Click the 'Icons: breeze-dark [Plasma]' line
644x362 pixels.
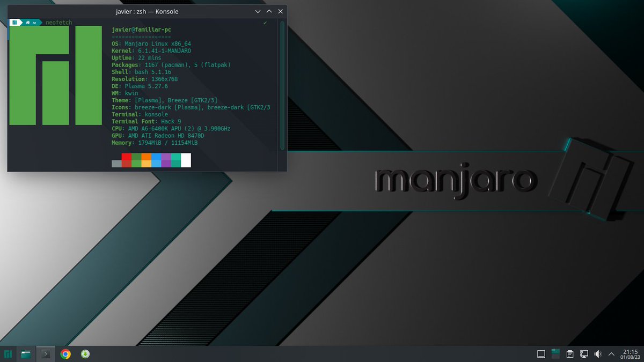[x=191, y=107]
